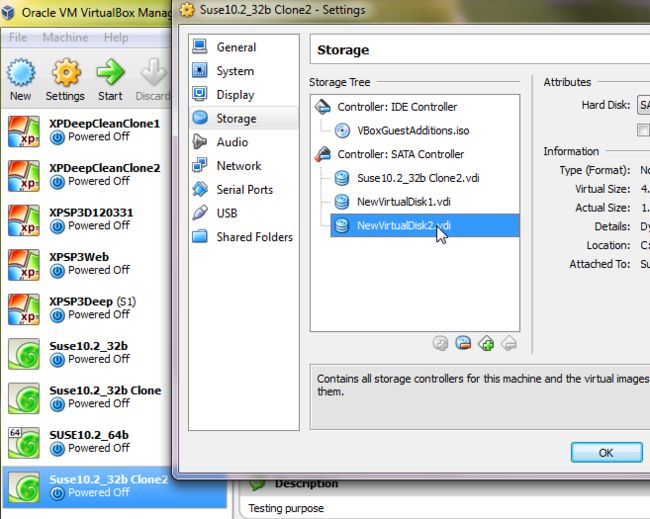Open Settings from the VirtualBox Manager toolbar

(x=65, y=80)
